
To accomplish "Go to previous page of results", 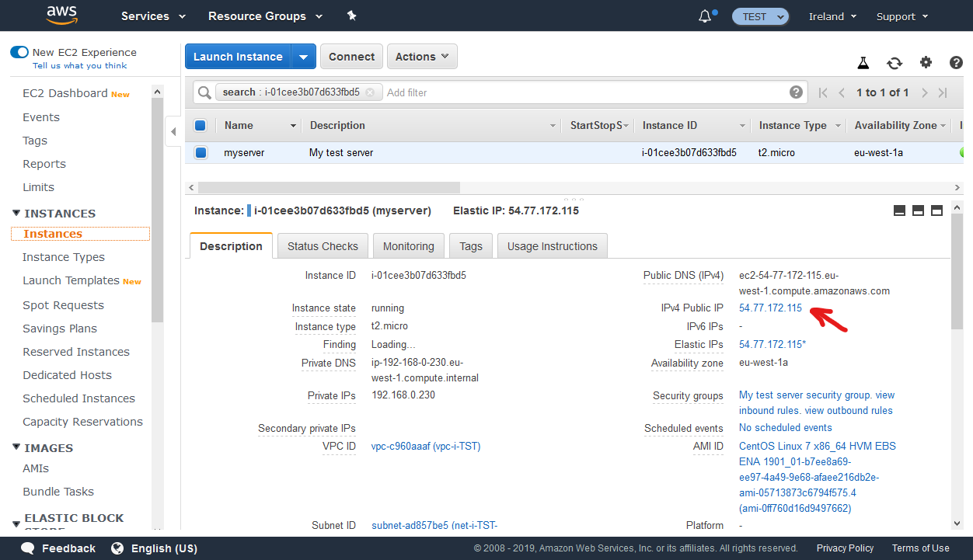I will 842,92.
